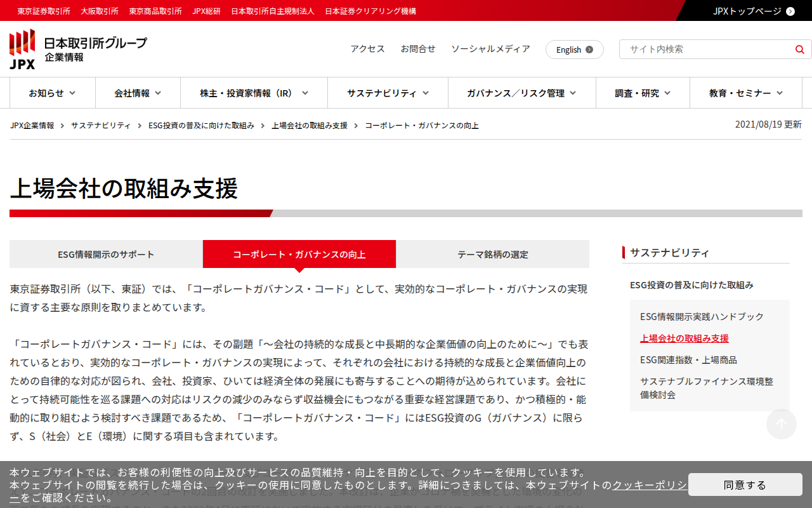Open ESG関連指数・上場商品 sidebar link

688,359
